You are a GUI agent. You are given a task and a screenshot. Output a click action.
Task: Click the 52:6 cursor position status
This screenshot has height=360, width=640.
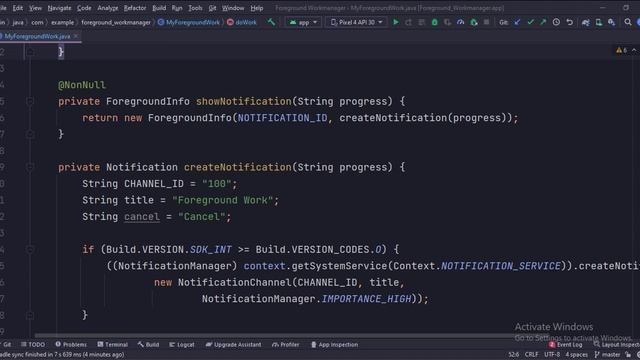(513, 354)
